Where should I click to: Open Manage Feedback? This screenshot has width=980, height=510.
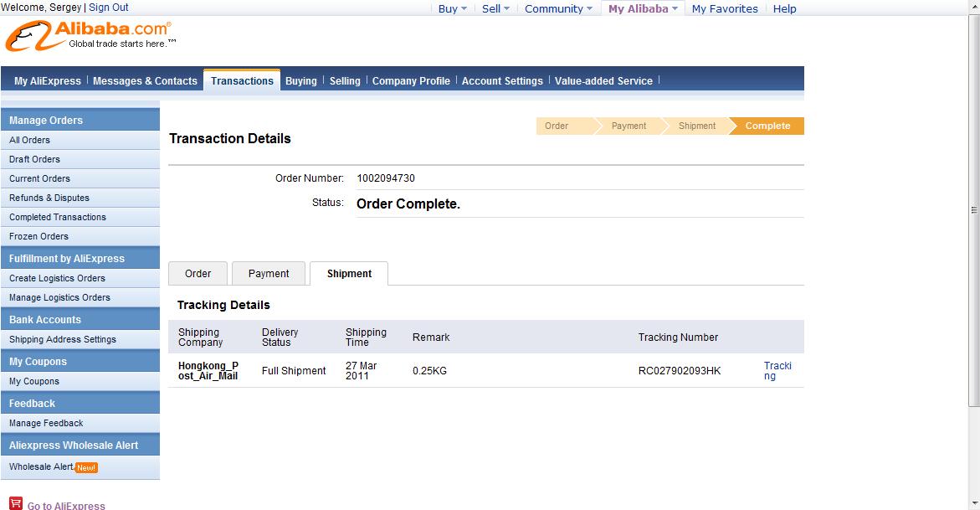(80, 424)
